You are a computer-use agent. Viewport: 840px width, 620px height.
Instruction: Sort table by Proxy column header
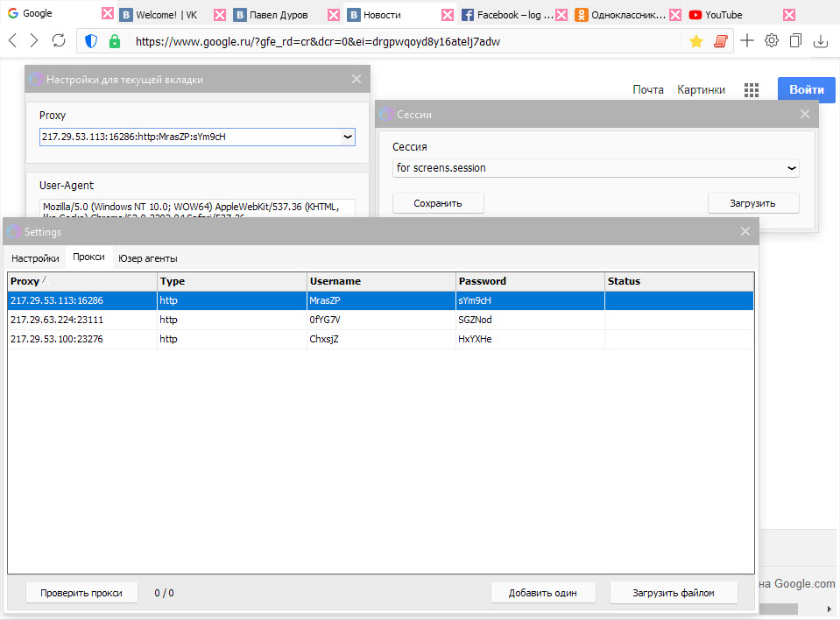pyautogui.click(x=82, y=281)
